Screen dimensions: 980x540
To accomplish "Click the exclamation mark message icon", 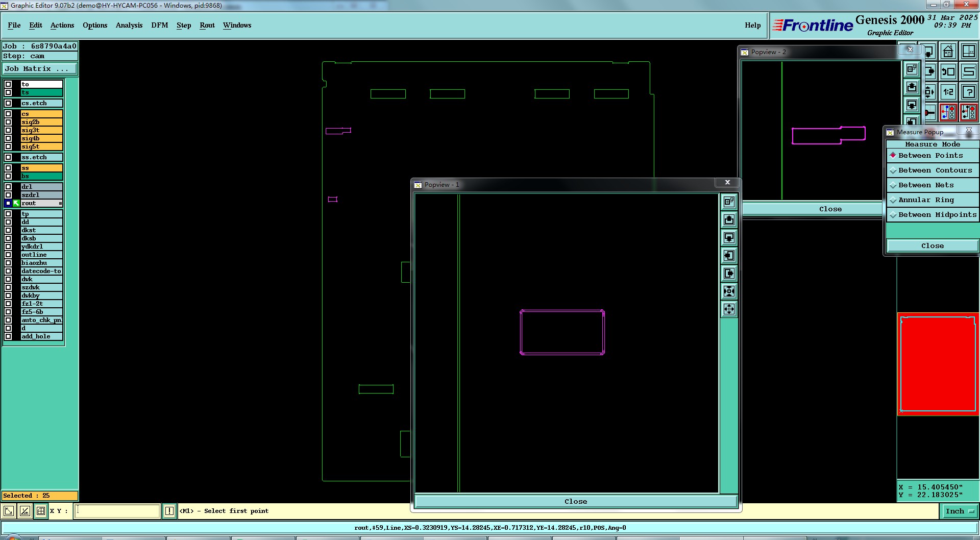I will (x=169, y=510).
